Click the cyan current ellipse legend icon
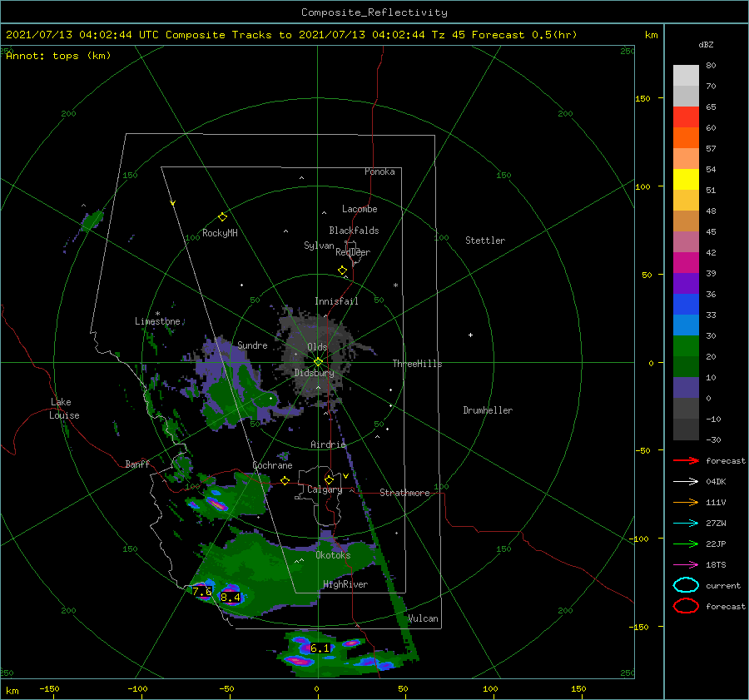 pyautogui.click(x=686, y=585)
